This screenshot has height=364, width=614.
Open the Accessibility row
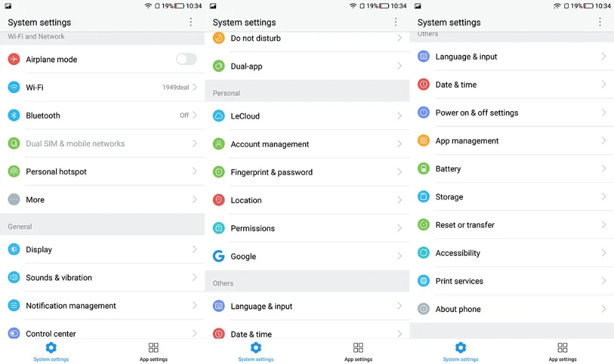pyautogui.click(x=457, y=253)
